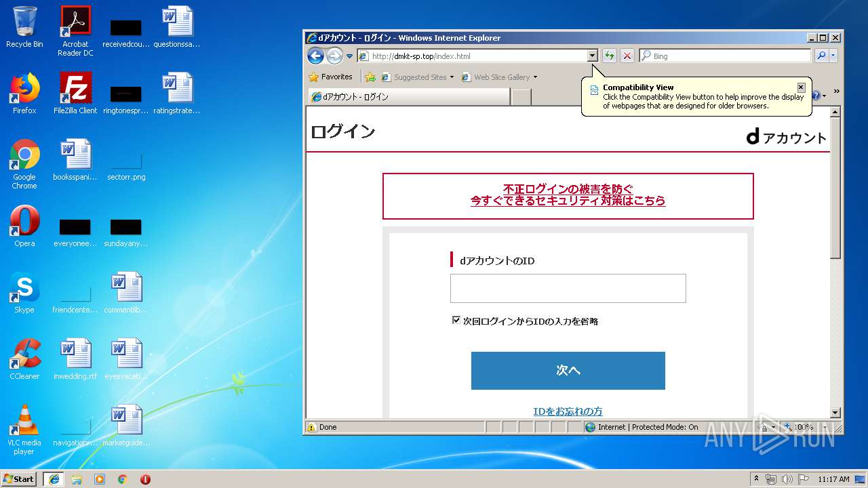Click the taskbar clock 11:17 AM
This screenshot has width=868, height=488.
pos(833,479)
